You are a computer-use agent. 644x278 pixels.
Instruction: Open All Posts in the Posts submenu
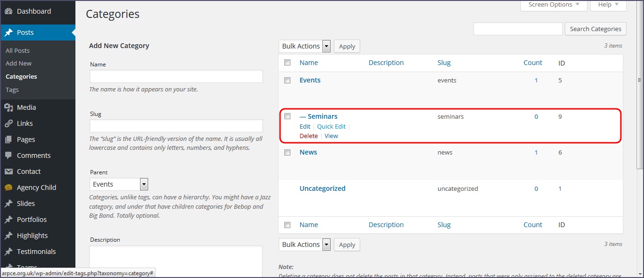tap(17, 50)
